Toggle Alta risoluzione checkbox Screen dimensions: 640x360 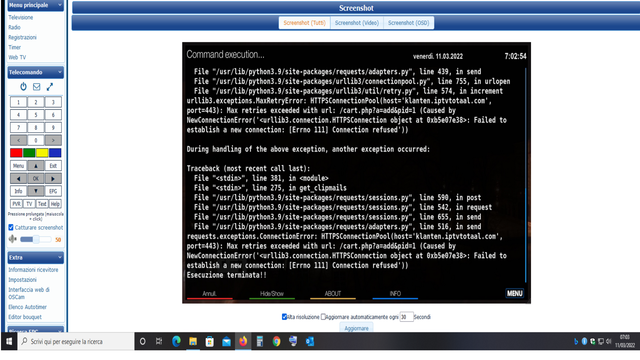coord(284,317)
